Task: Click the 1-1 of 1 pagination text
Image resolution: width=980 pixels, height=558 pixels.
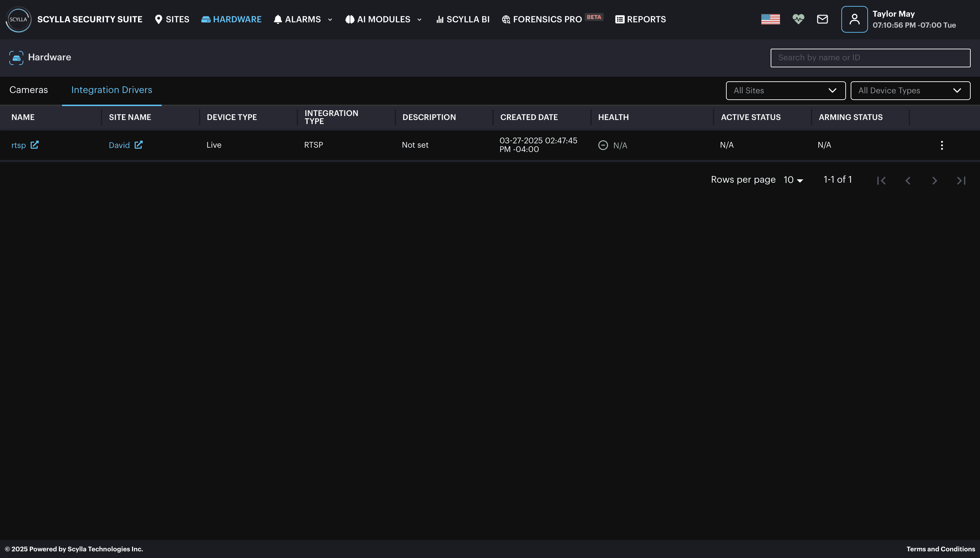Action: pos(837,179)
